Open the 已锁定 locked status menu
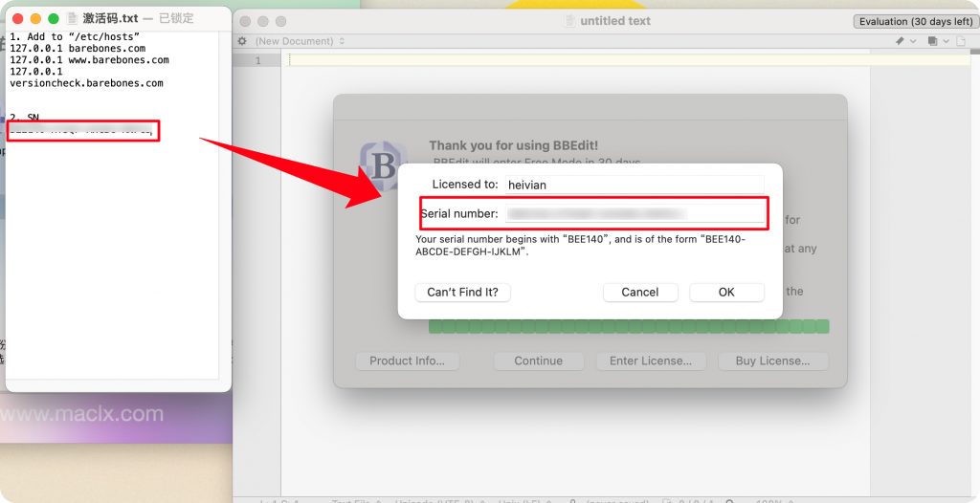 176,19
